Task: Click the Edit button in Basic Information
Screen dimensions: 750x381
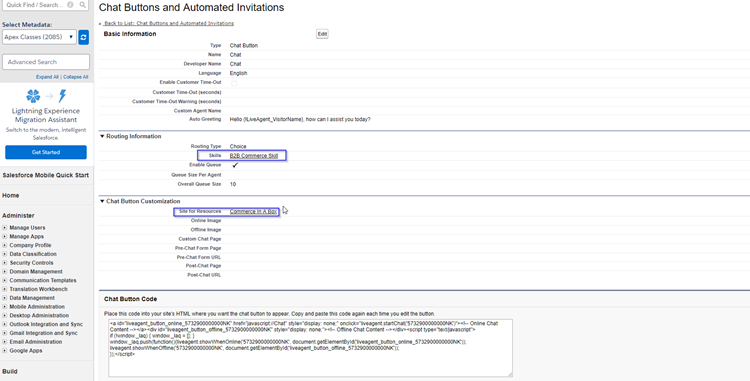Action: pos(322,34)
